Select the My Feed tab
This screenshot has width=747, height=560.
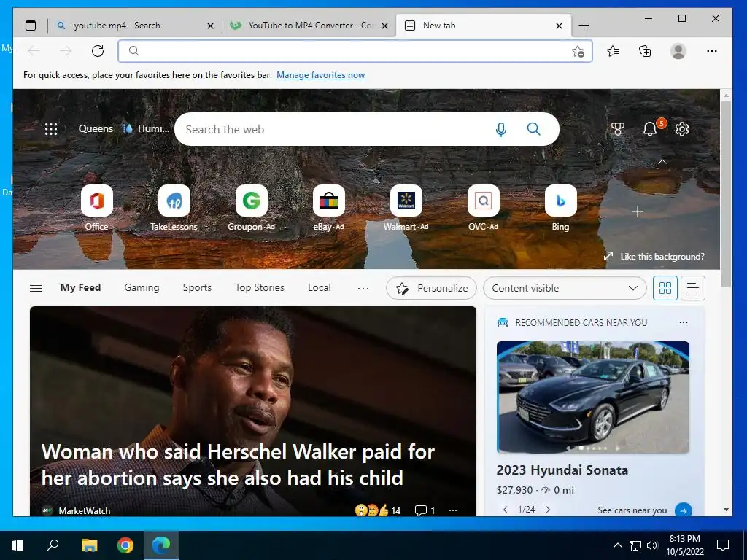(80, 287)
